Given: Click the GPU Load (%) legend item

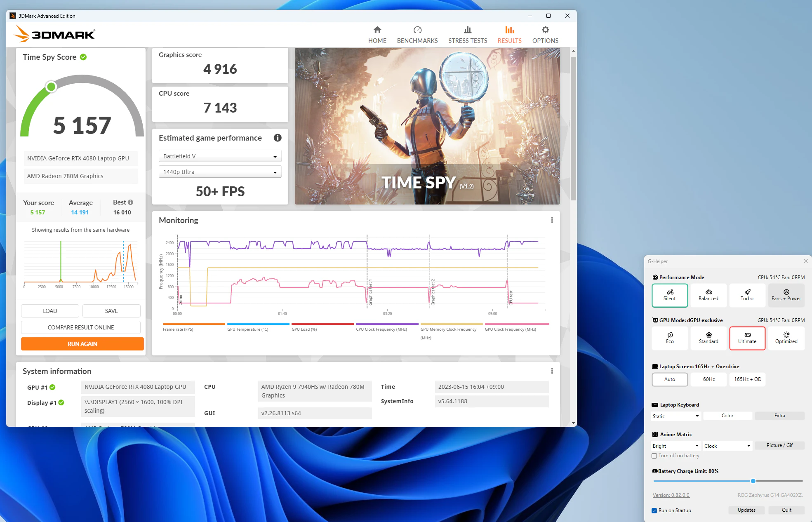Looking at the screenshot, I should tap(322, 327).
